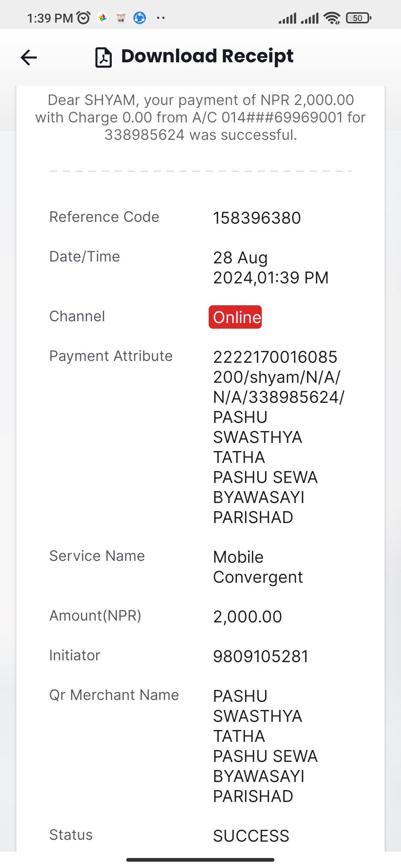This screenshot has width=401, height=868.
Task: Tap the WiFi status icon
Action: (x=332, y=18)
